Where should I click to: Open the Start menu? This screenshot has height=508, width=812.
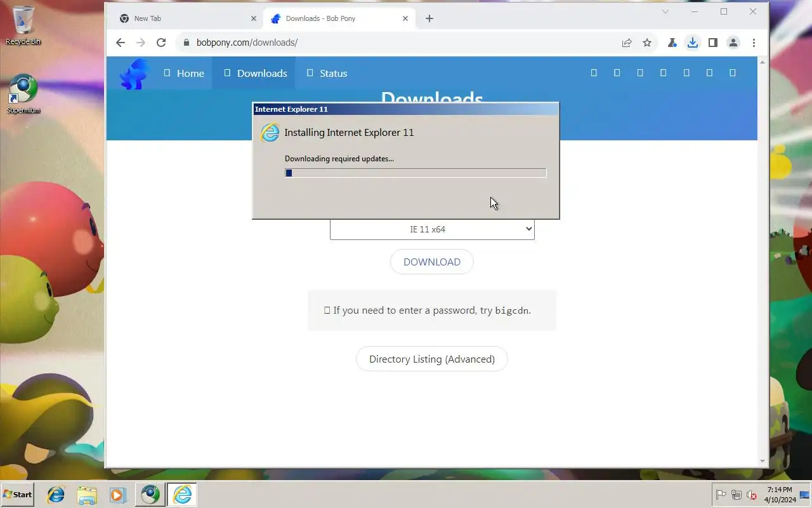[18, 495]
